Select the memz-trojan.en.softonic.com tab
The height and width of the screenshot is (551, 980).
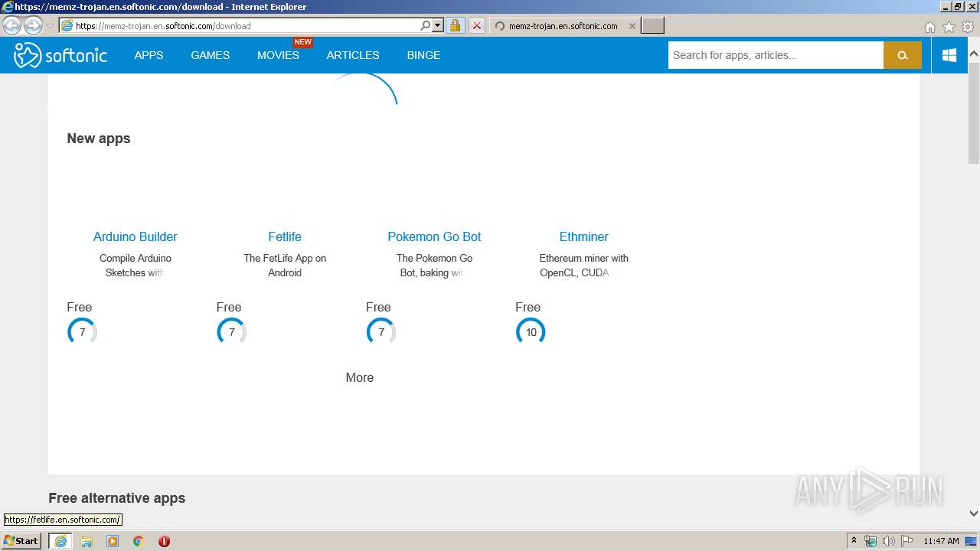pos(563,26)
